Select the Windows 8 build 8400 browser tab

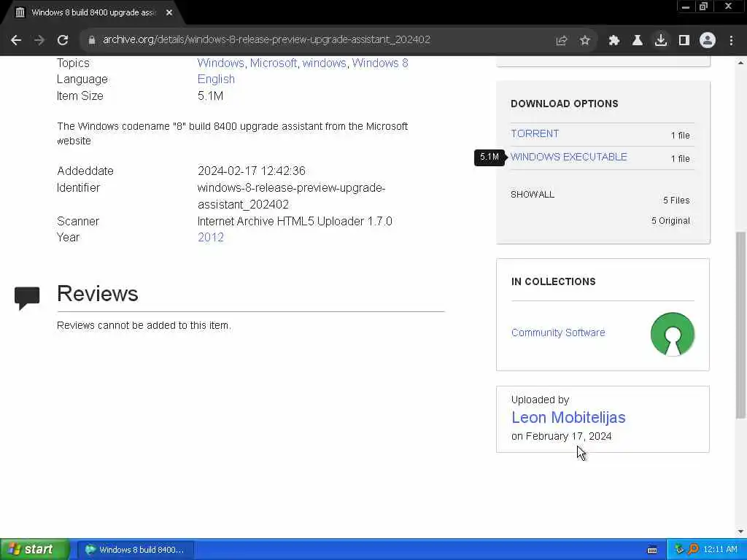(x=93, y=12)
